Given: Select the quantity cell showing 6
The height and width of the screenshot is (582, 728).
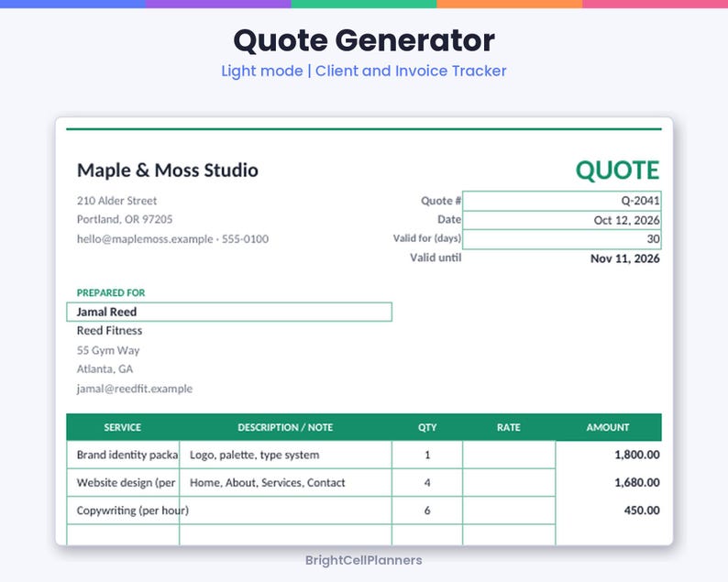Looking at the screenshot, I should tap(427, 511).
